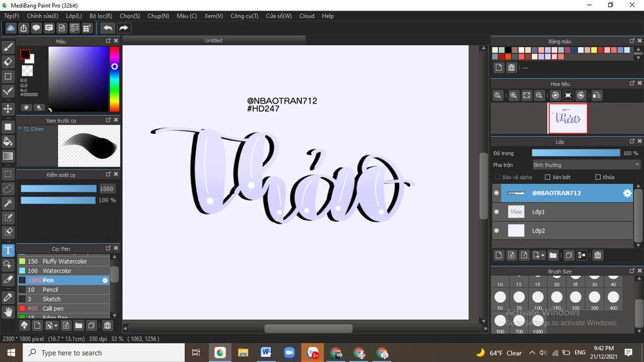
Task: Open the Công cụ(T) menu
Action: click(245, 16)
